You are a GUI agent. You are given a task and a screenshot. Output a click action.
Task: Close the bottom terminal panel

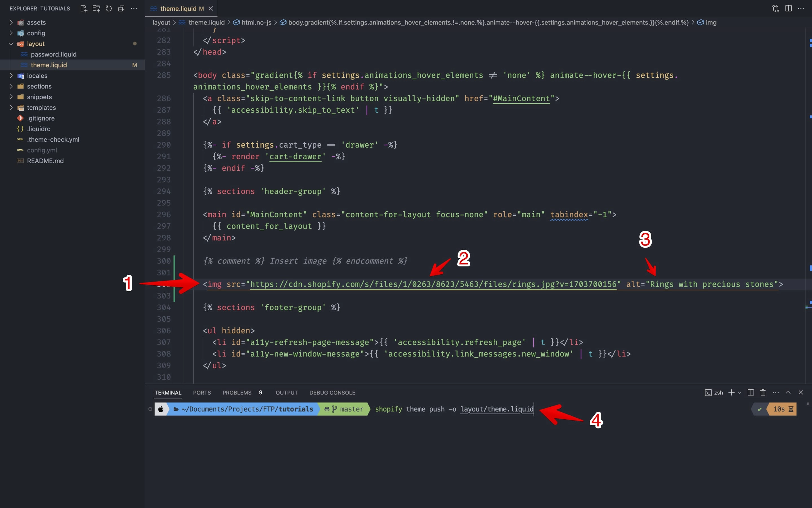[x=801, y=392]
